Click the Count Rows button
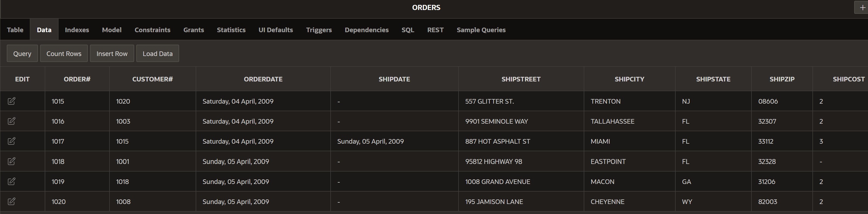Viewport: 868px width, 214px height. pyautogui.click(x=64, y=54)
